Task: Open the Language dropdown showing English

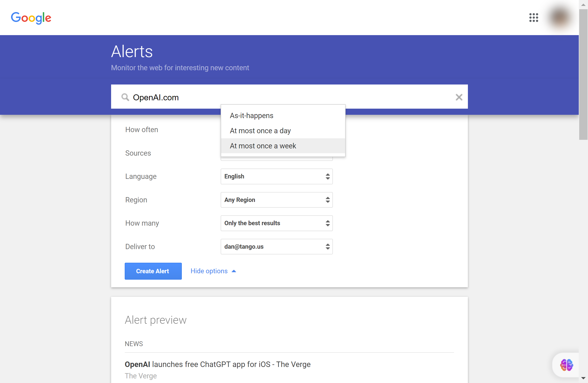Action: point(276,176)
